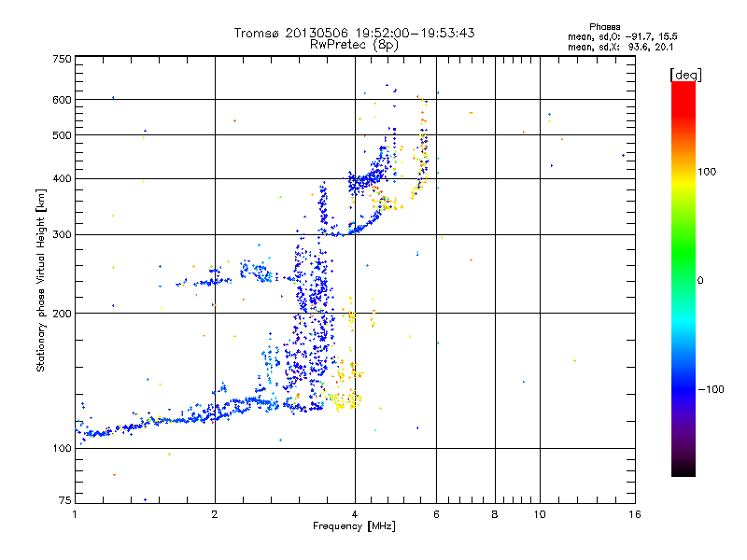Click the y-axis tick label '400'

click(62, 178)
